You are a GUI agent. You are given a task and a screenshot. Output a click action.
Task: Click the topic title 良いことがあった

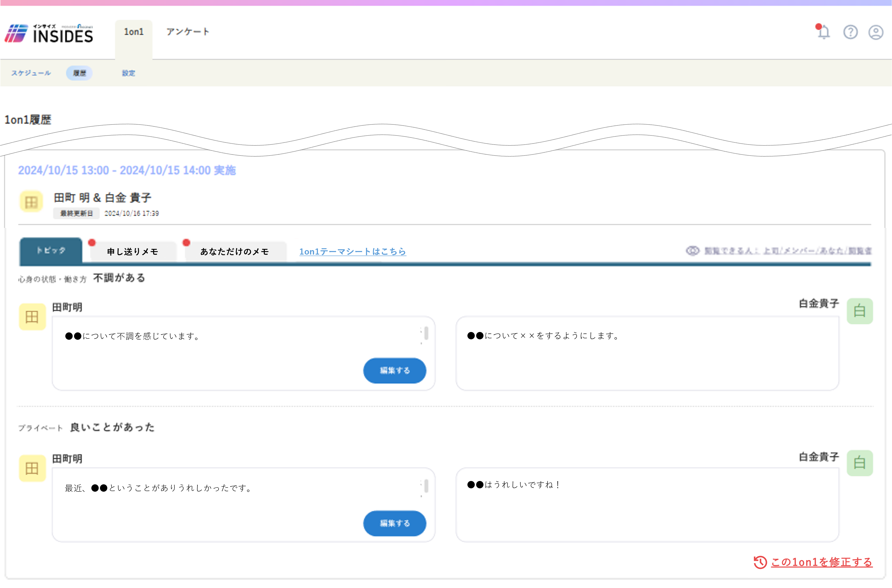[112, 427]
